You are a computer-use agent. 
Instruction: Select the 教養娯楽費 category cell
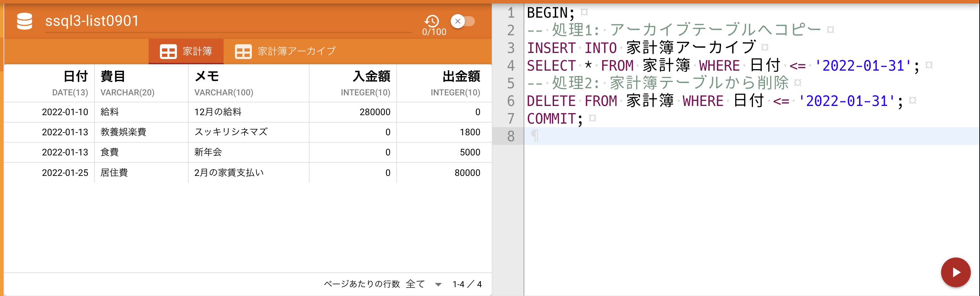(x=141, y=132)
